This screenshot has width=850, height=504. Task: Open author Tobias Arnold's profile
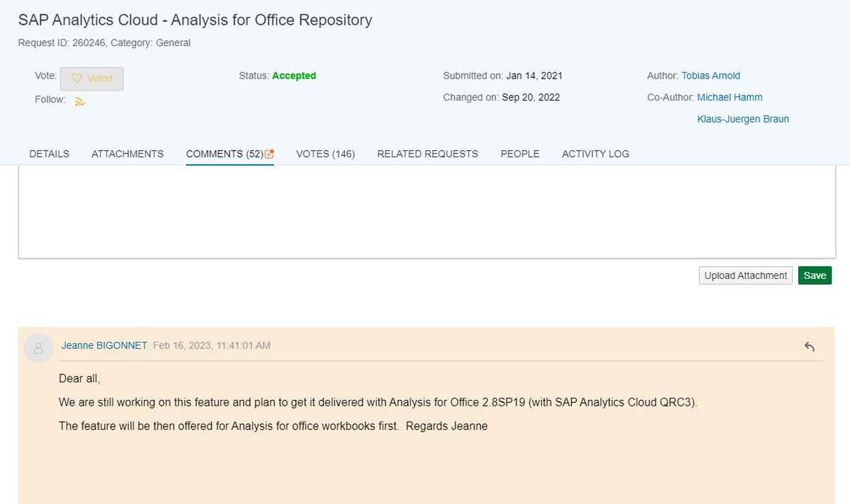(710, 76)
